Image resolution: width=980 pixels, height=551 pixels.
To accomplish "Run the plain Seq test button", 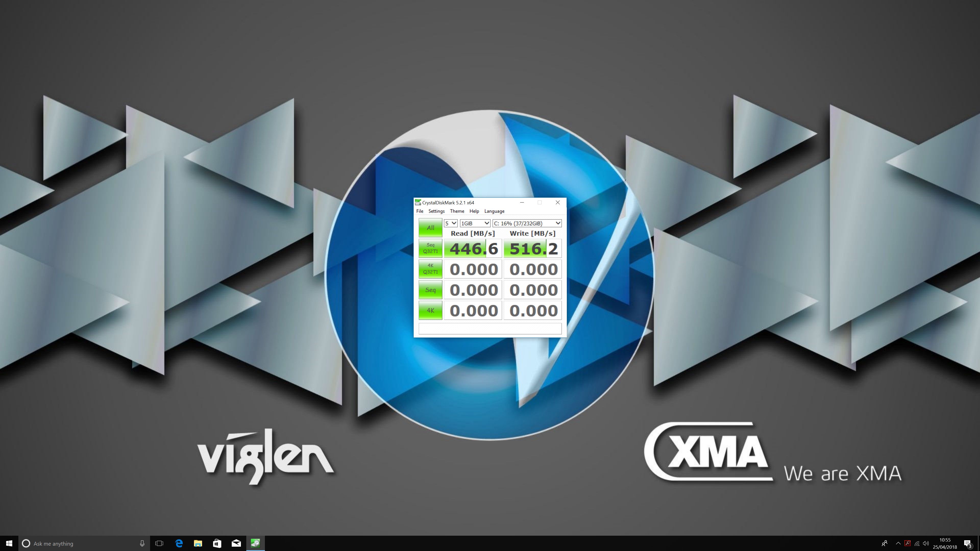I will 430,290.
